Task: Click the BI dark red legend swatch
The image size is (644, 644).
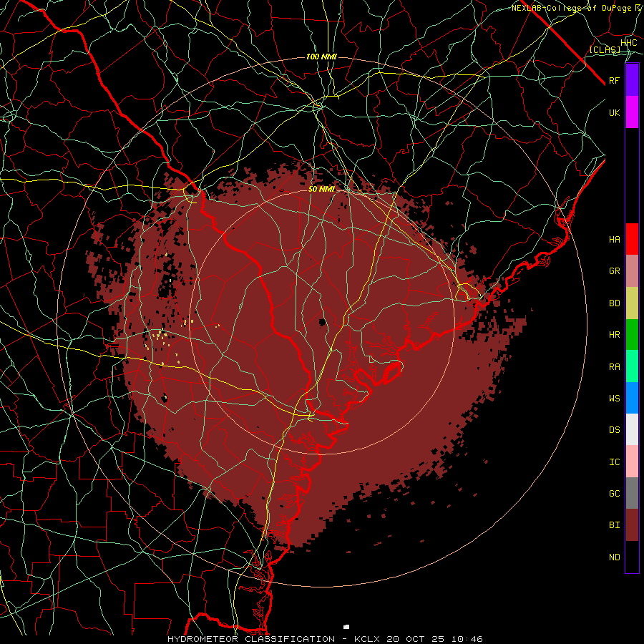Action: [x=632, y=525]
